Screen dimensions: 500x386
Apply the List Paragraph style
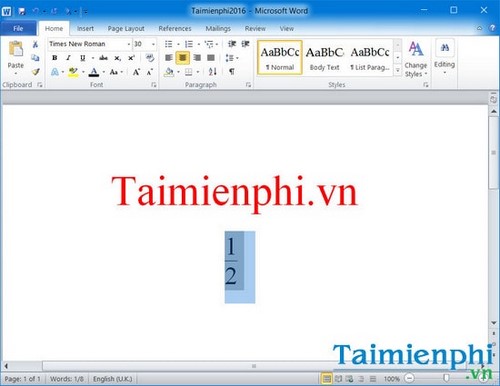370,57
